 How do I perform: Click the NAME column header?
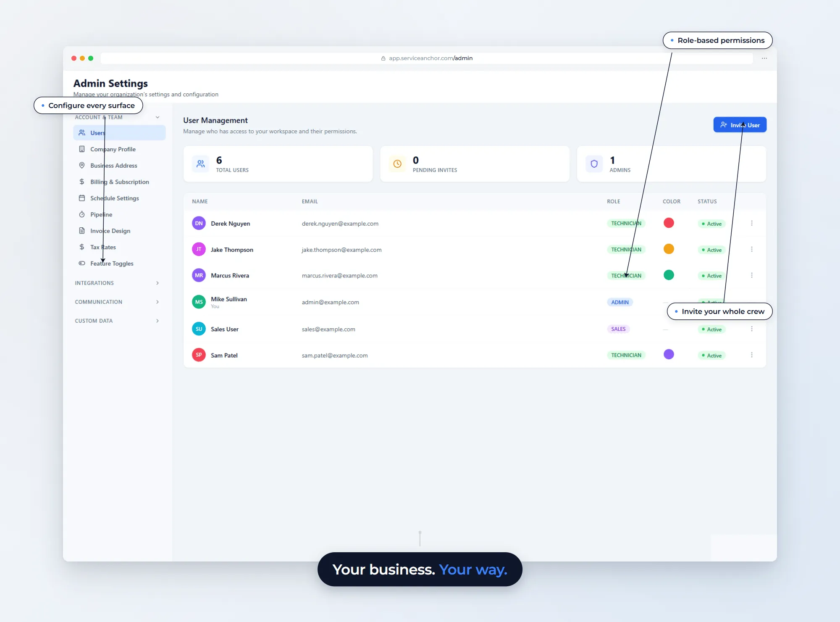click(200, 202)
